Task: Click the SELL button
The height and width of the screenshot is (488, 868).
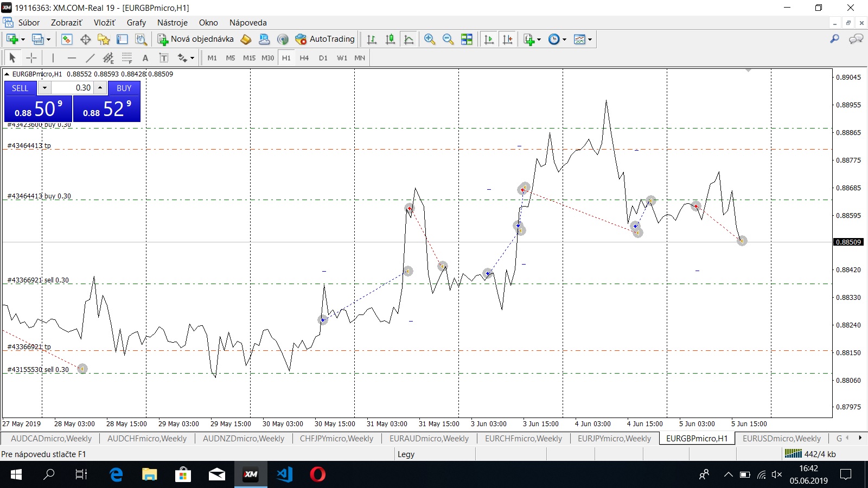Action: point(20,88)
